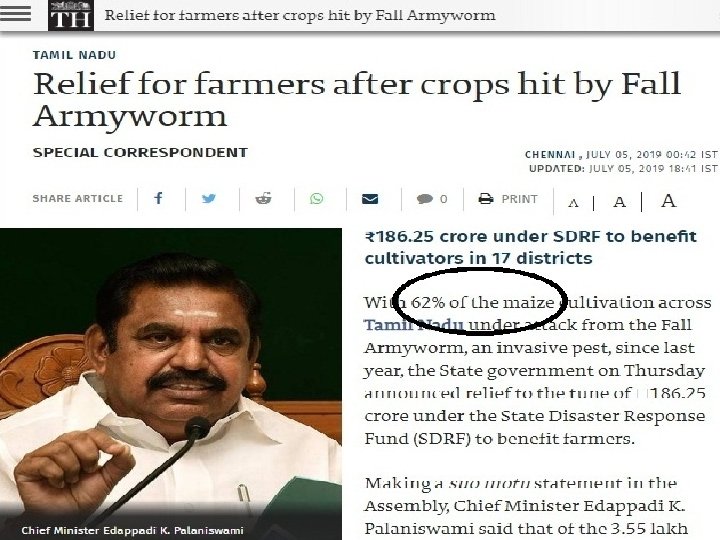Click the PRINT label
This screenshot has height=540, width=720.
(519, 199)
